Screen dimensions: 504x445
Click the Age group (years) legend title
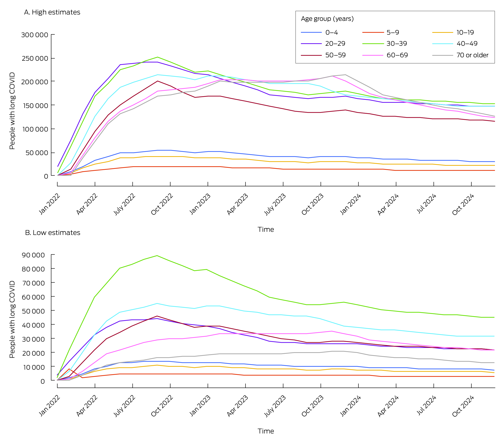pos(327,19)
